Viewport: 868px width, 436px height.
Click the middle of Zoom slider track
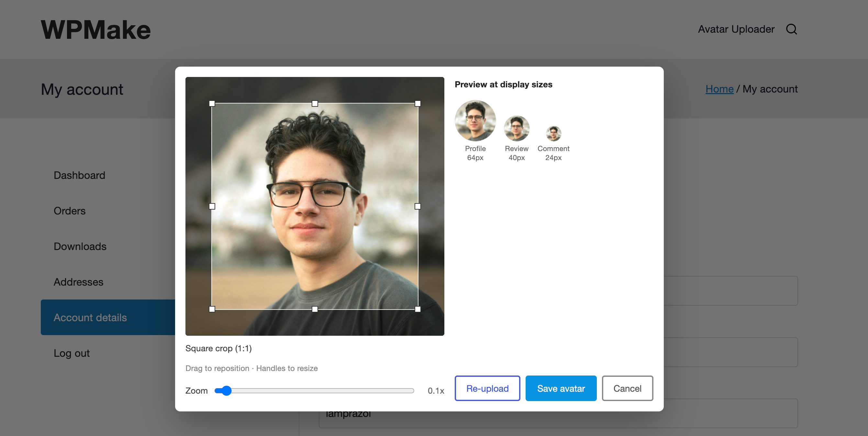(x=314, y=390)
